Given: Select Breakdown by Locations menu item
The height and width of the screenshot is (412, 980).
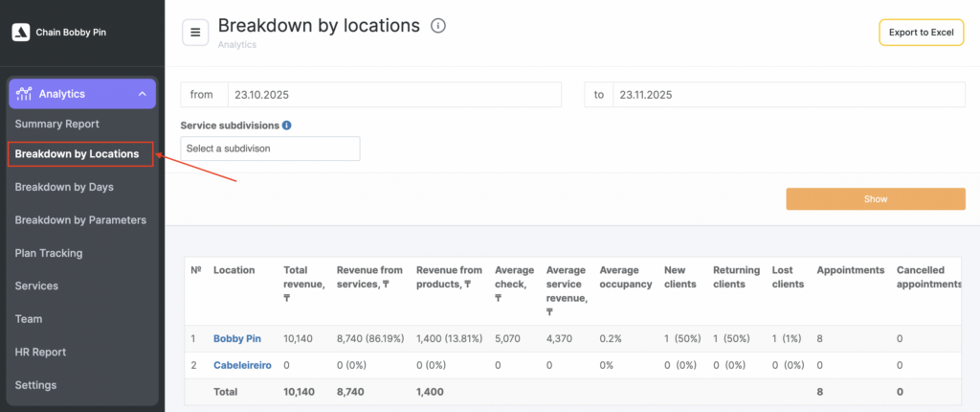Looking at the screenshot, I should (77, 153).
